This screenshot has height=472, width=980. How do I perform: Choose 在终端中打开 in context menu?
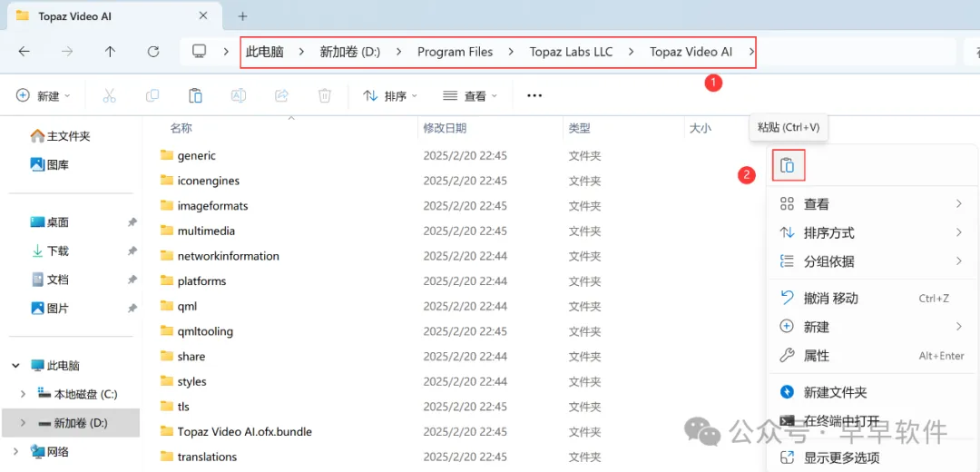click(x=872, y=421)
